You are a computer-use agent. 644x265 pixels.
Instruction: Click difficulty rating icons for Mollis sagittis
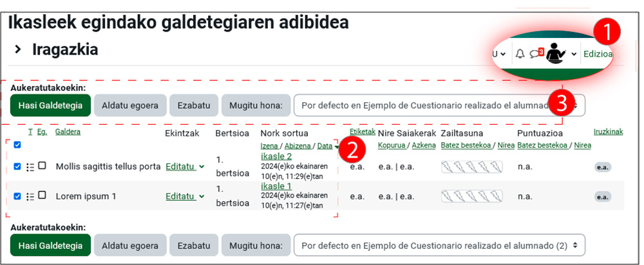pos(471,167)
